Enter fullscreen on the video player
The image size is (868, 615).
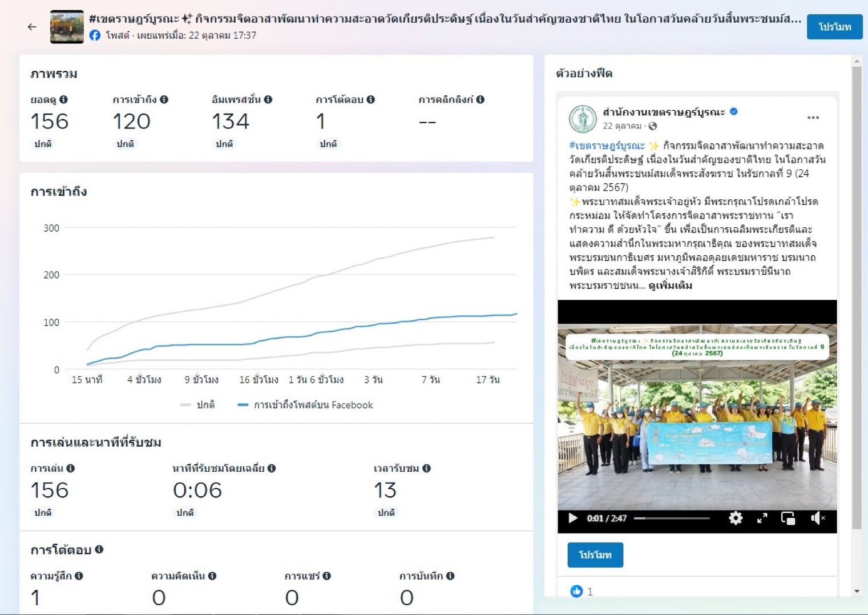pyautogui.click(x=762, y=518)
